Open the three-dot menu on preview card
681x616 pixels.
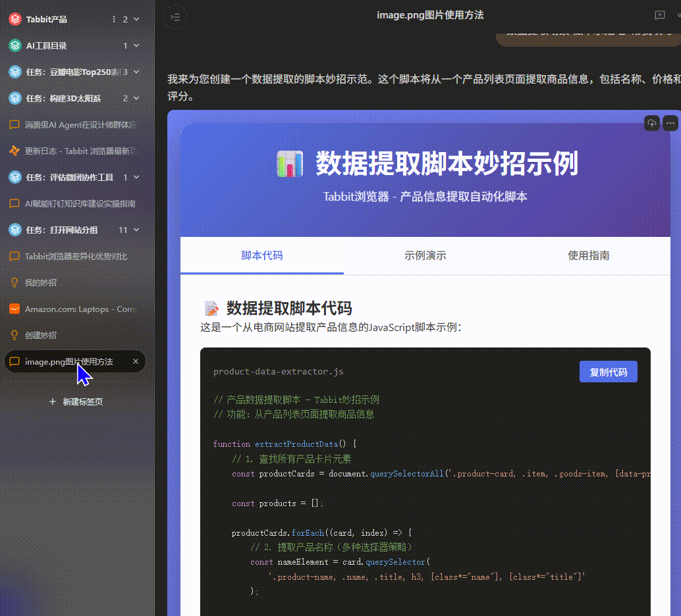click(x=670, y=123)
